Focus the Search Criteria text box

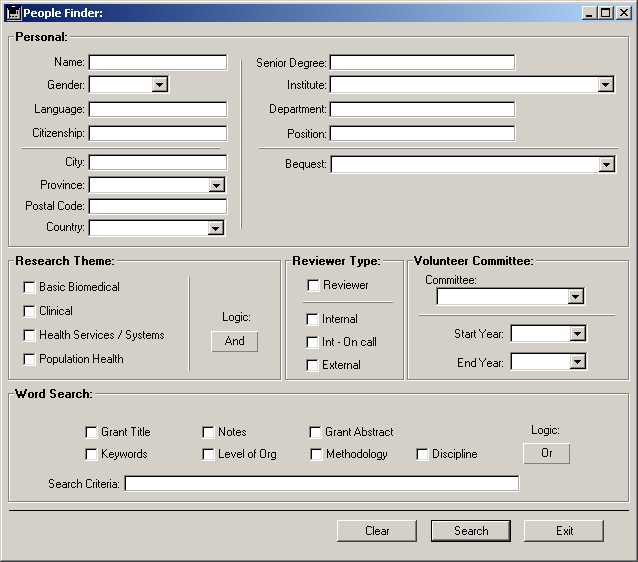pyautogui.click(x=322, y=483)
